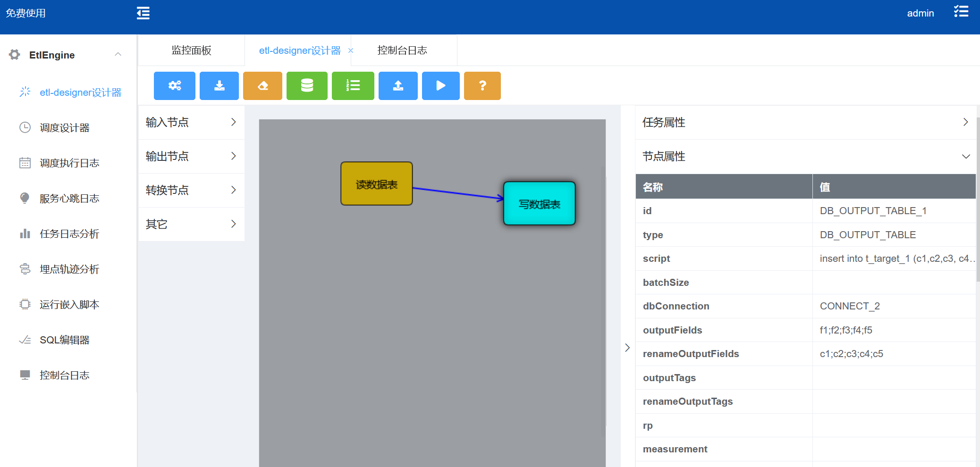Open 任务日志分析 from sidebar
This screenshot has width=980, height=467.
69,233
